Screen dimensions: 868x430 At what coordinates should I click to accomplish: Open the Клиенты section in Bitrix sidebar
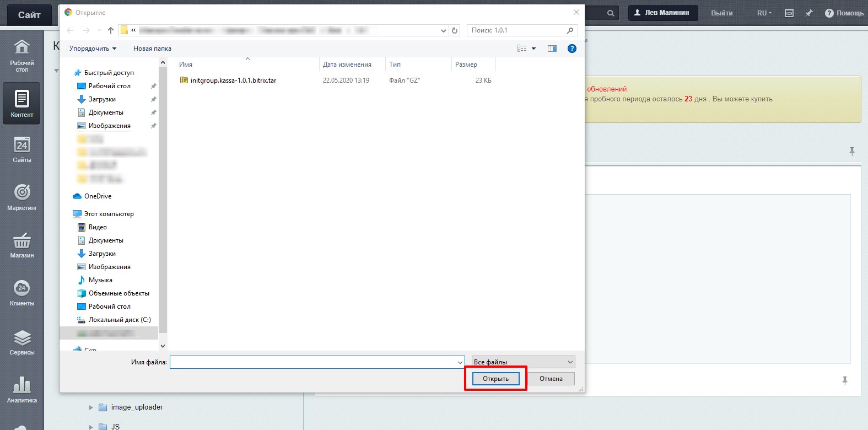point(21,293)
